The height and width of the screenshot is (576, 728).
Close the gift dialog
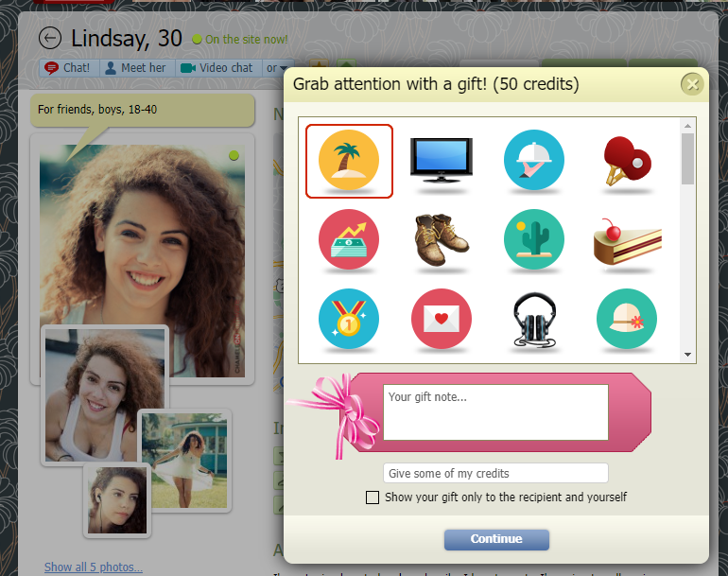pos(692,84)
